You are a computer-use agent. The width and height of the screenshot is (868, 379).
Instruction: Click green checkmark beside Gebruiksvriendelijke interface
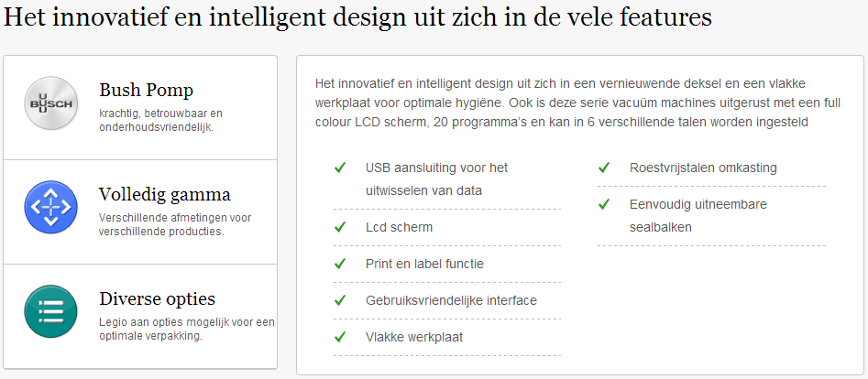point(340,300)
